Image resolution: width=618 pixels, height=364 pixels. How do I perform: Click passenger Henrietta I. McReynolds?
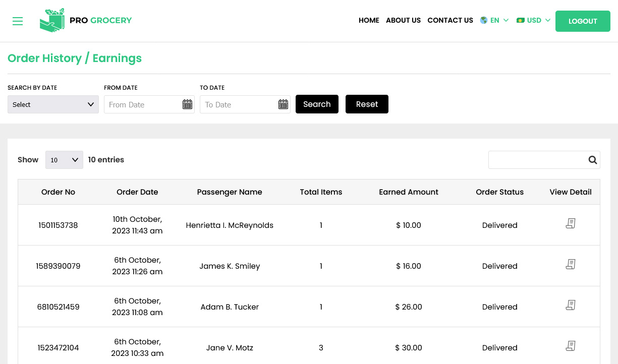(x=230, y=225)
